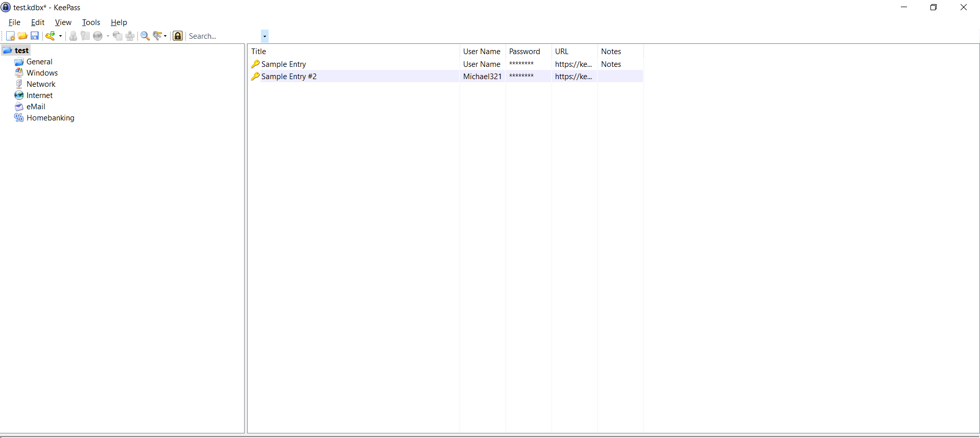This screenshot has height=438, width=980.
Task: Click the General folder icon
Action: point(19,62)
